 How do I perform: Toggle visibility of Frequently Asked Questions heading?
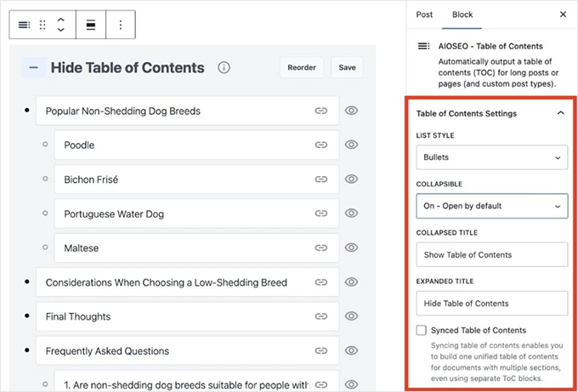tap(351, 350)
